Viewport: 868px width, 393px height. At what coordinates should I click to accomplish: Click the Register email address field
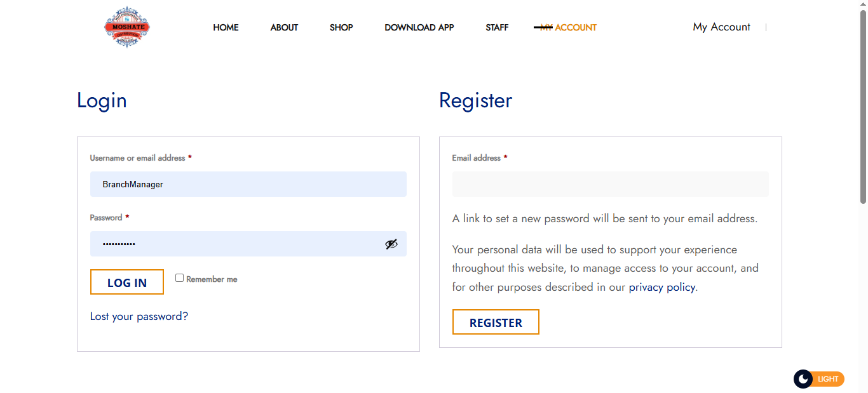click(610, 184)
